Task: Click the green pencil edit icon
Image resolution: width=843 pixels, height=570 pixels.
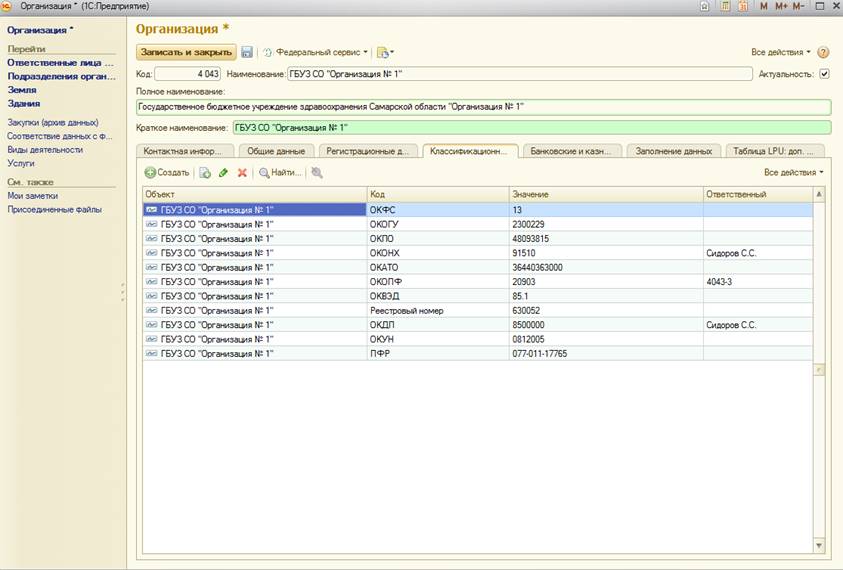Action: (223, 173)
